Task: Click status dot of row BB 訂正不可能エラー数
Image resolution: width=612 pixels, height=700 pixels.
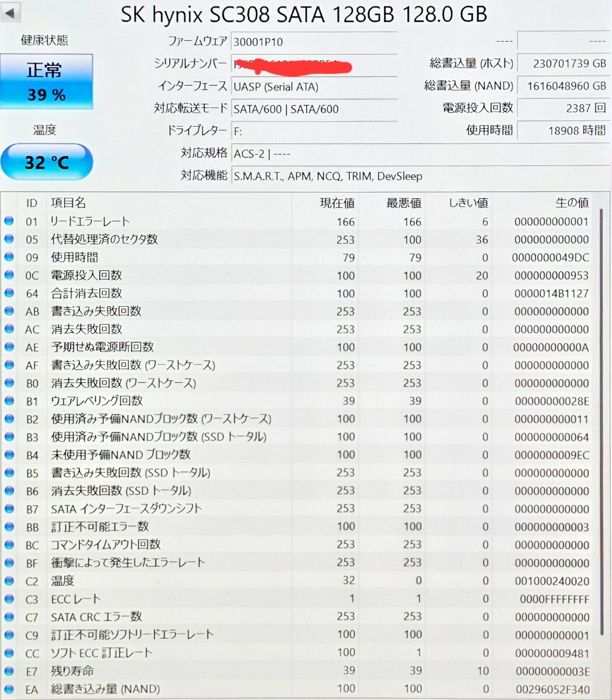Action: [9, 527]
